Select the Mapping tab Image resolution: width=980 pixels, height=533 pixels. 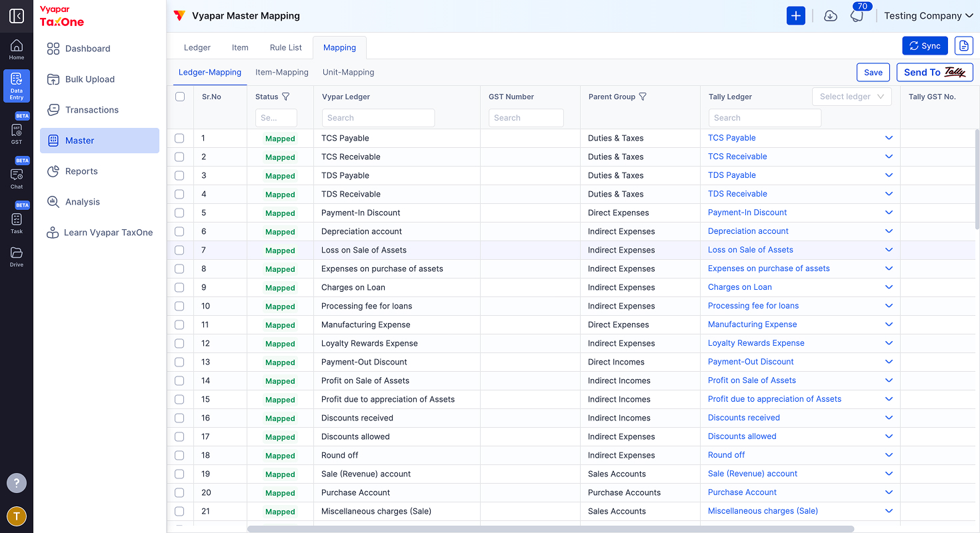(340, 47)
